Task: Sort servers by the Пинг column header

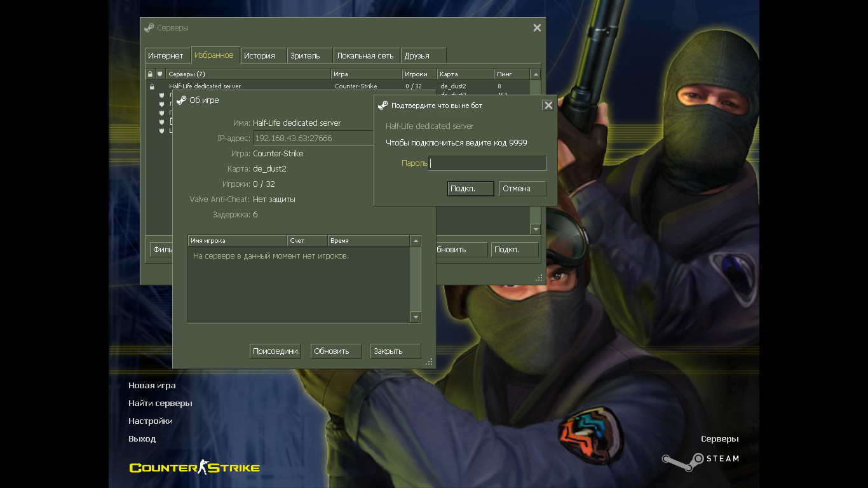Action: pyautogui.click(x=512, y=74)
